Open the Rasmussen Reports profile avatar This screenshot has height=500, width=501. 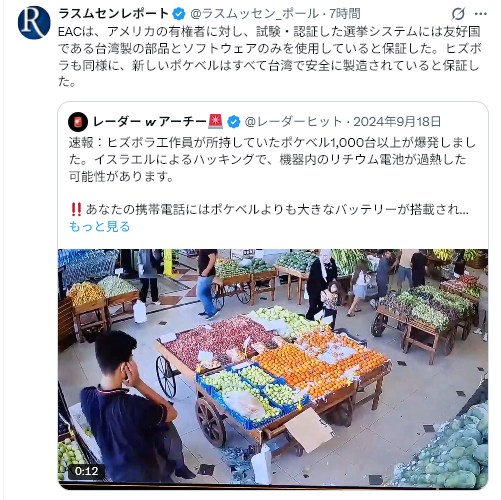tap(34, 22)
